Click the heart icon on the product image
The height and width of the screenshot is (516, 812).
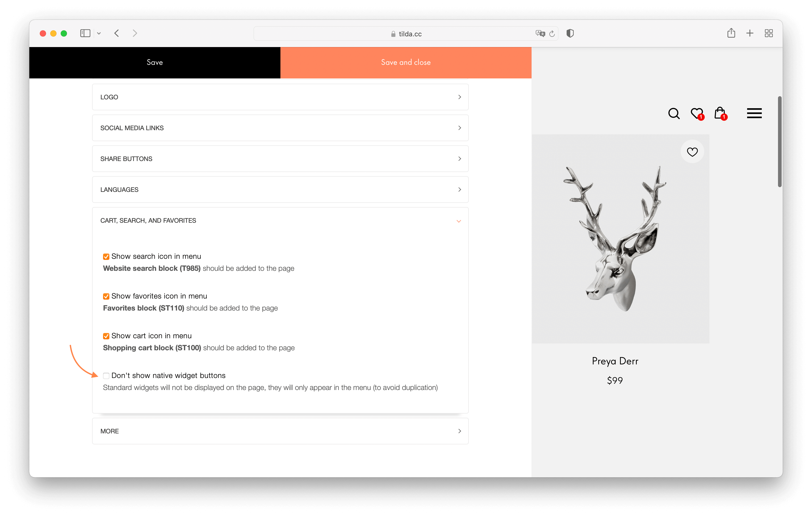click(693, 152)
